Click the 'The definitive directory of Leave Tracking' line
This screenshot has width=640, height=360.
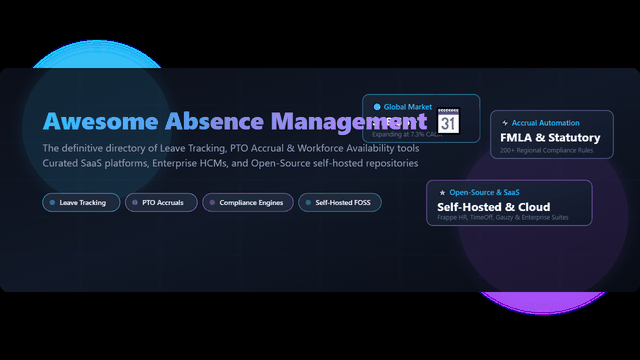231,148
